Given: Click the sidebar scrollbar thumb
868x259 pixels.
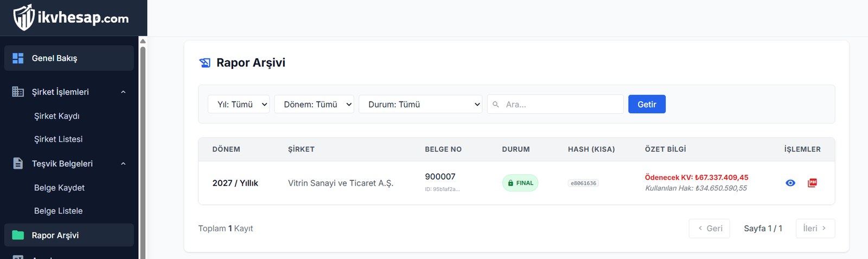Looking at the screenshot, I should tap(143, 152).
